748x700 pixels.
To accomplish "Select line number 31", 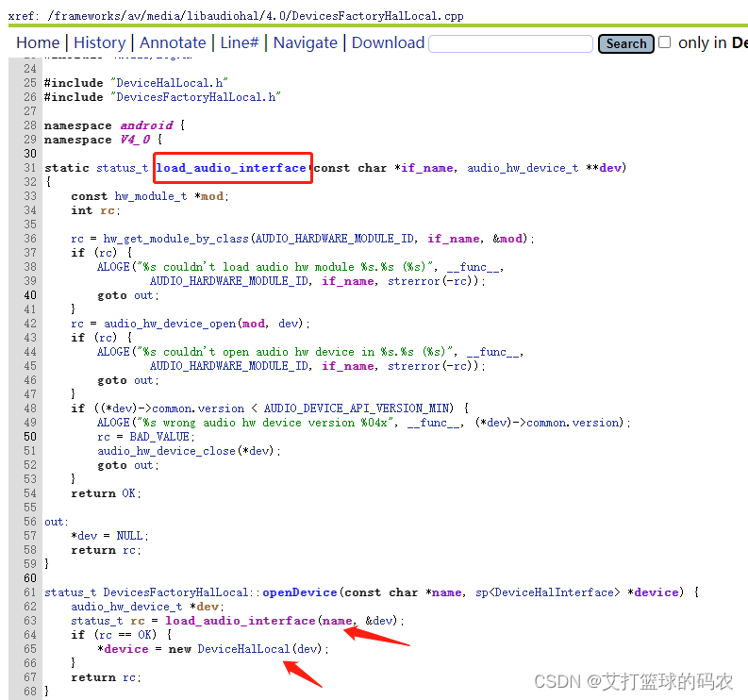I will point(30,168).
